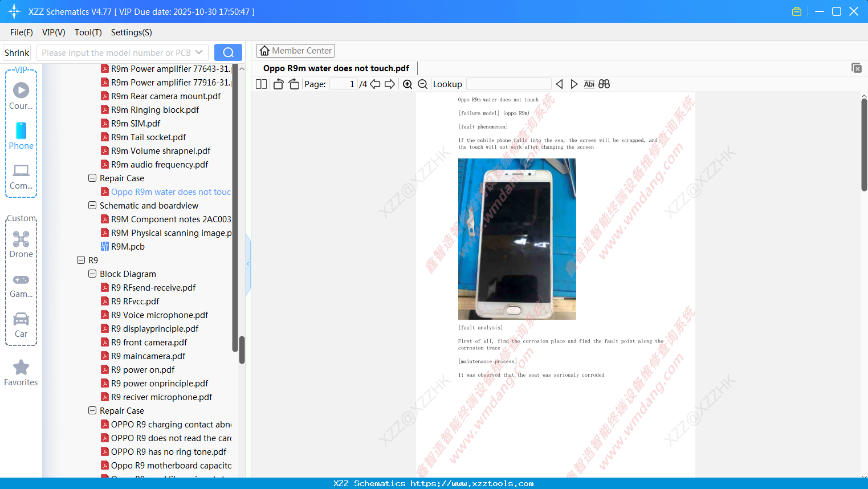Viewport: 868px width, 489px height.
Task: Rotate the PDF page clockwise
Action: pos(294,84)
